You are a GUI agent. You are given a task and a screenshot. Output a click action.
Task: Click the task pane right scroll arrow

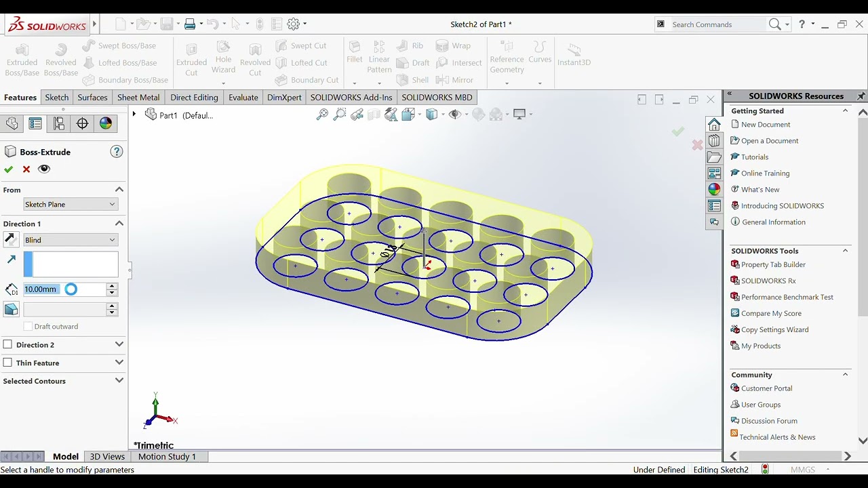847,457
